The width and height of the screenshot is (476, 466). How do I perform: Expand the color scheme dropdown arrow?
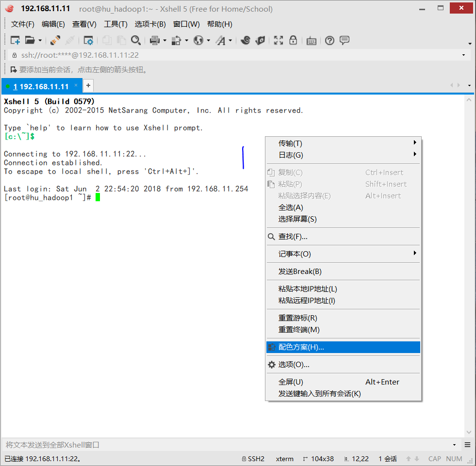pos(187,40)
